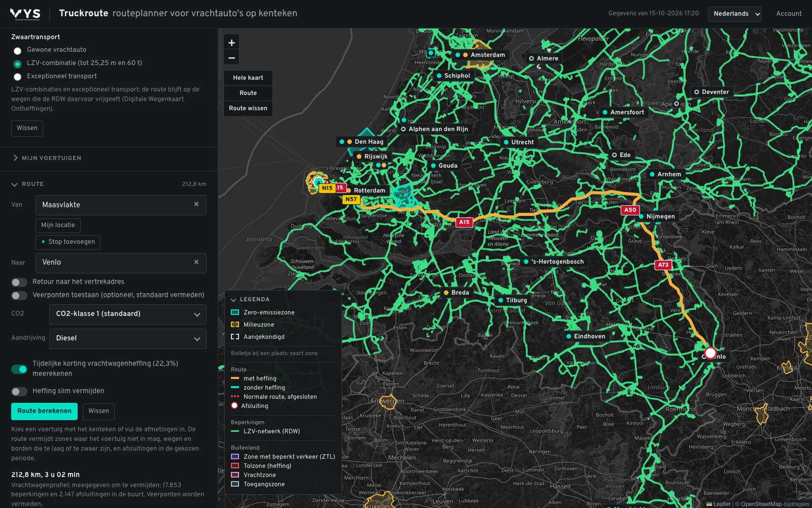Open the Nederlands language selector
This screenshot has width=812, height=508.
coord(735,14)
